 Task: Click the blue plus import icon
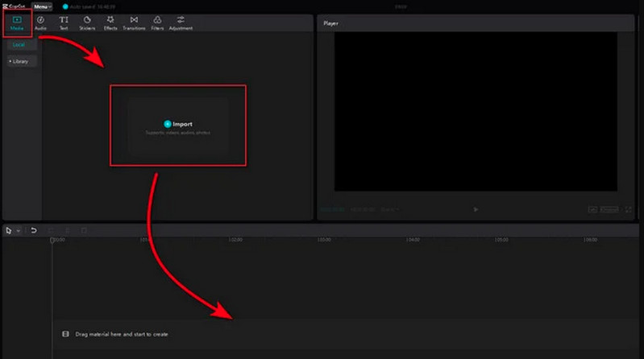coord(167,124)
